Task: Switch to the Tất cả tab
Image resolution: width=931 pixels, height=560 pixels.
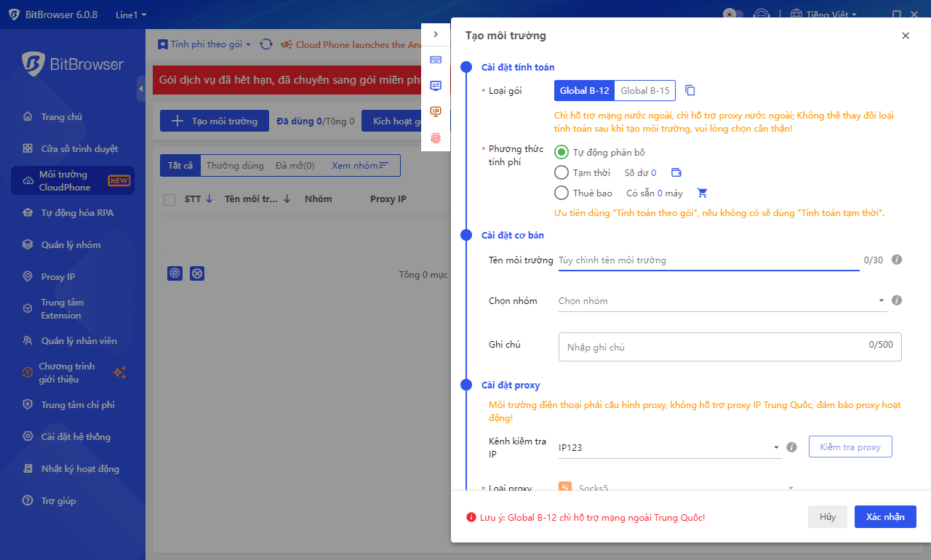Action: (180, 166)
